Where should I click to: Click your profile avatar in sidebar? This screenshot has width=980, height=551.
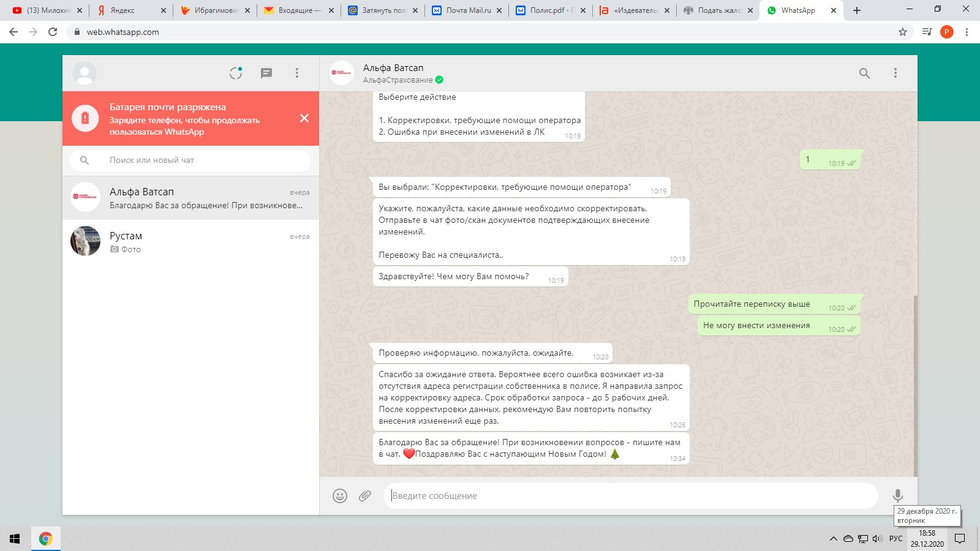85,73
